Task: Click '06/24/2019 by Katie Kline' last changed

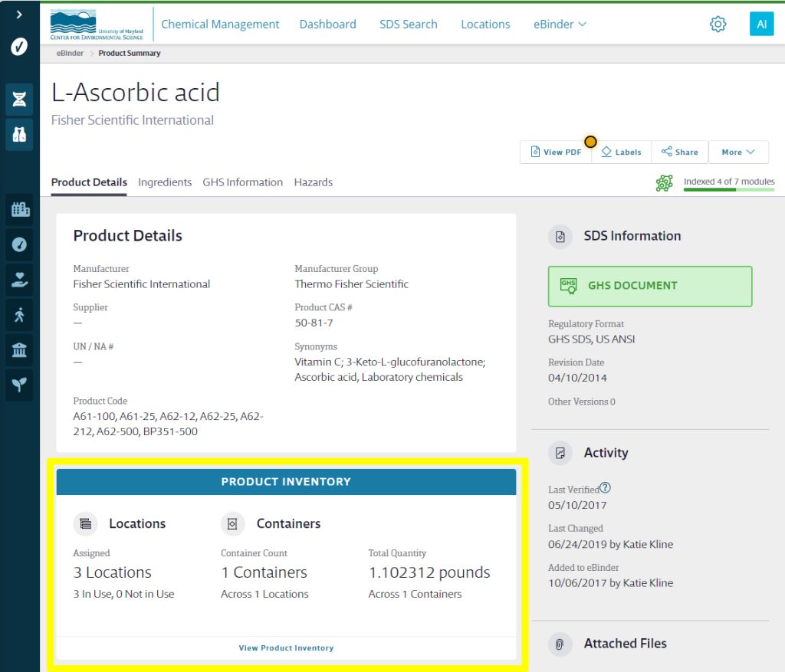Action: (x=610, y=544)
